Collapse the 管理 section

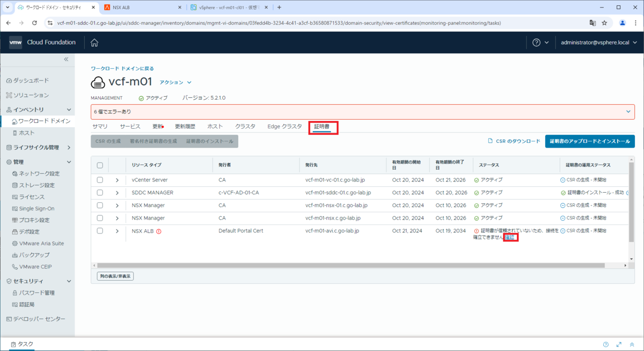69,162
